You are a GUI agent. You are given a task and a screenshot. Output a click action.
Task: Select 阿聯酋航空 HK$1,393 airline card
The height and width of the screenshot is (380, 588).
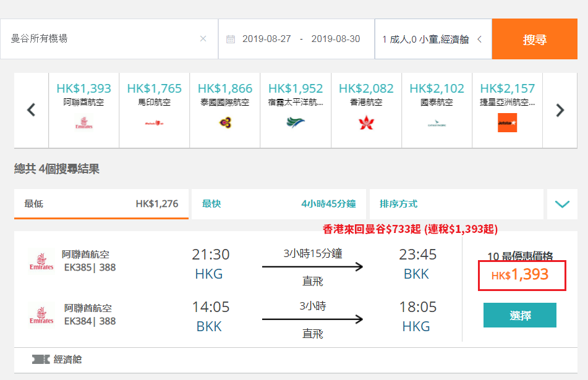click(83, 110)
